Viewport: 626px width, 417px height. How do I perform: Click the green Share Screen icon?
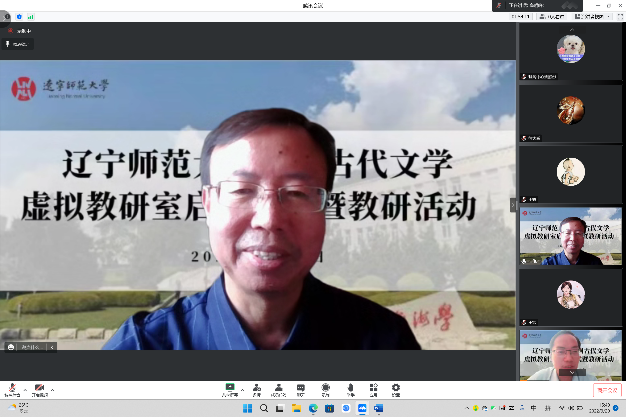[x=230, y=387]
